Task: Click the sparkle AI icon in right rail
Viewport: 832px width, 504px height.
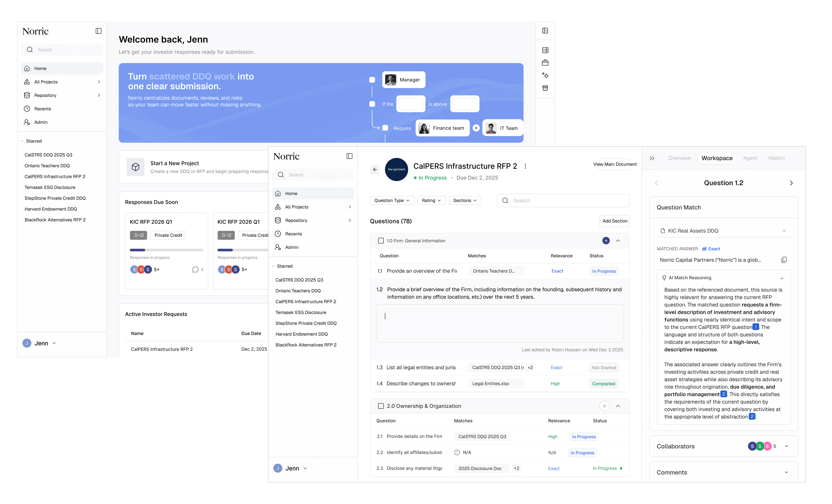Action: [x=545, y=75]
